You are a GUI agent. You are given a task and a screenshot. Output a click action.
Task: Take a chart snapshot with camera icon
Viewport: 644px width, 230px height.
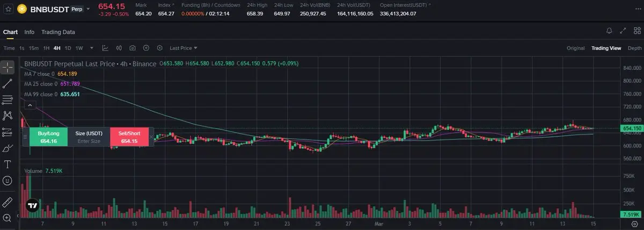(x=132, y=48)
